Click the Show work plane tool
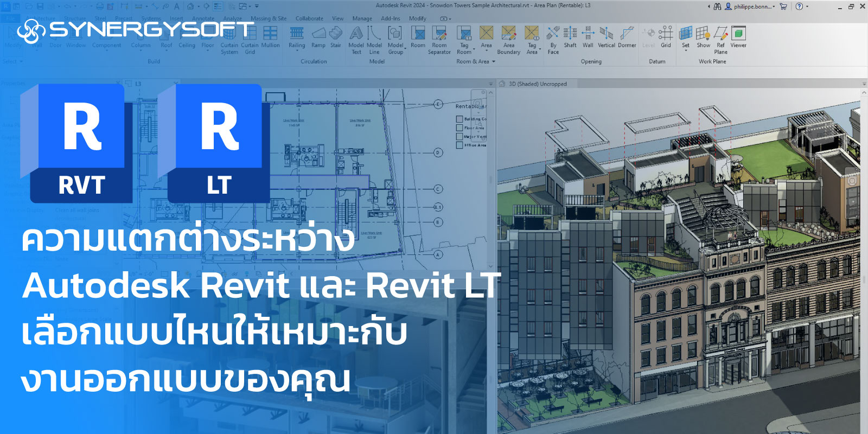Screen dimensions: 868x434 [703, 37]
